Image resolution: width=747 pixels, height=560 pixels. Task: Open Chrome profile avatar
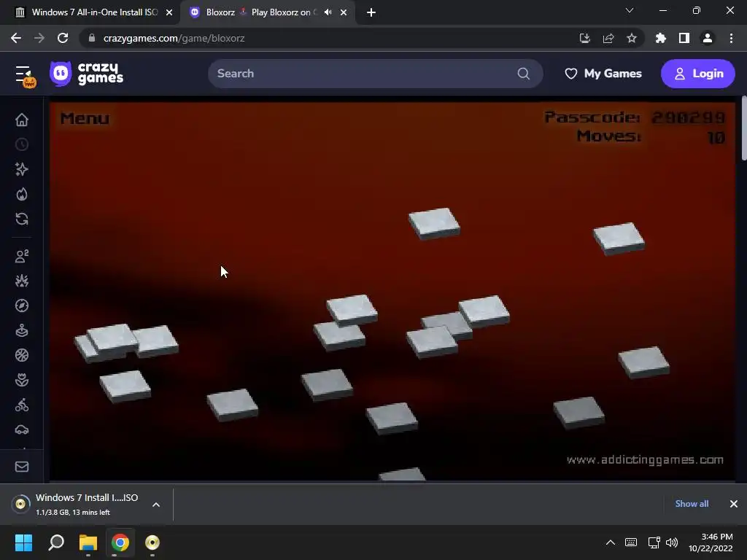[x=708, y=38]
